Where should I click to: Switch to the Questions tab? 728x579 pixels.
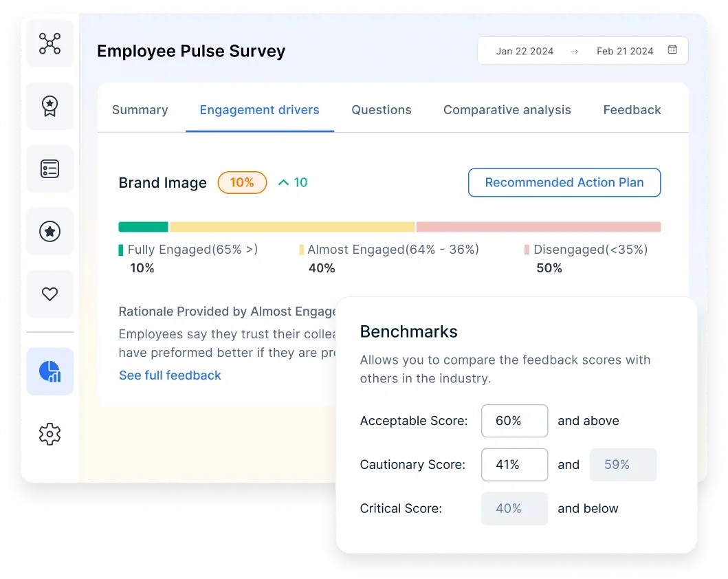[x=382, y=109]
